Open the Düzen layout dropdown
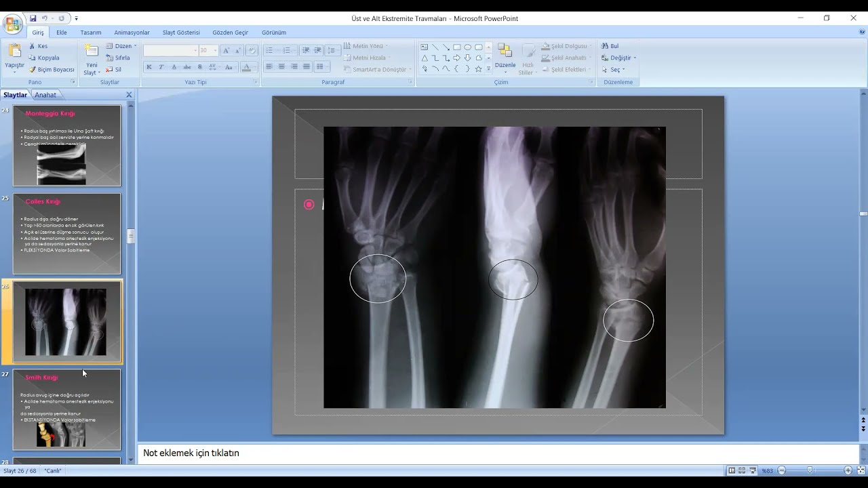 tap(121, 46)
